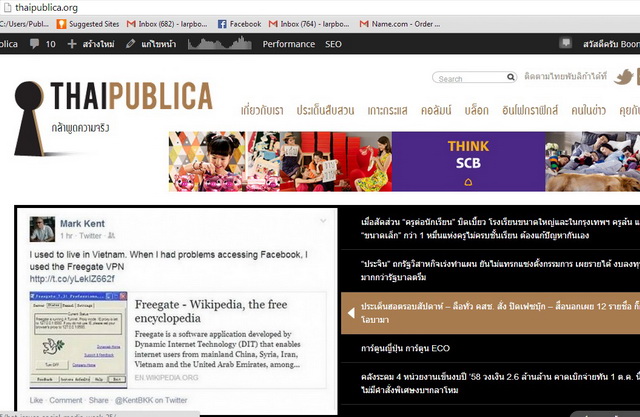Open Suggested Sites bookmark icon

(x=61, y=24)
